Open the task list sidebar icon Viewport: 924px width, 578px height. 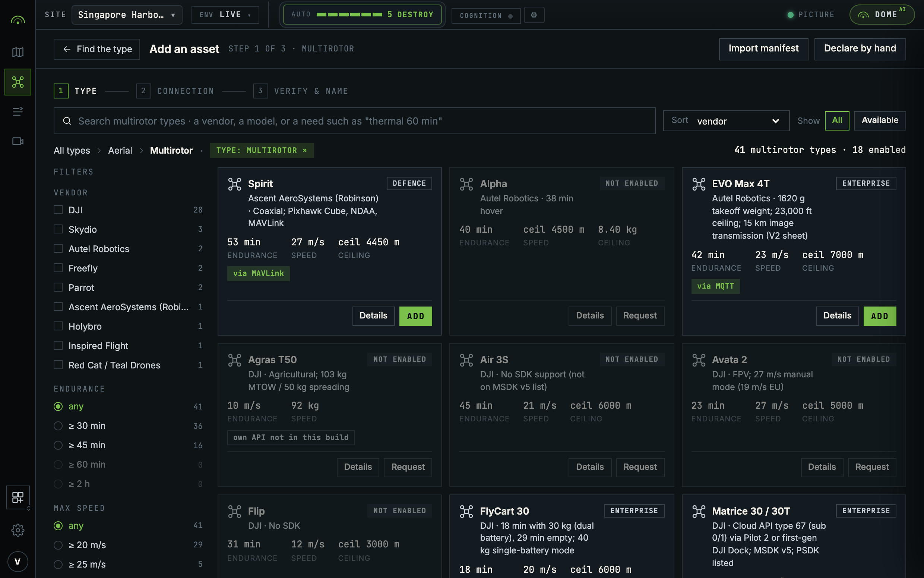click(18, 111)
